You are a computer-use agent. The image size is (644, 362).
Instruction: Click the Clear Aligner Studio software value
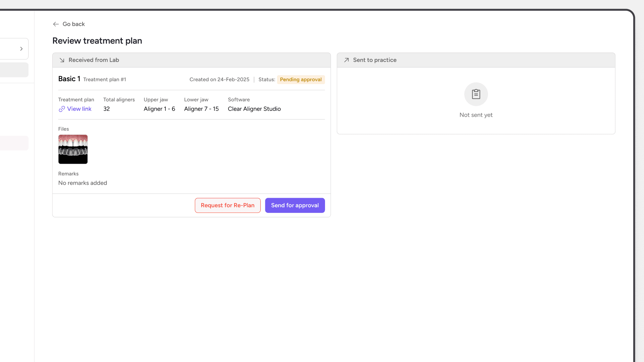254,109
